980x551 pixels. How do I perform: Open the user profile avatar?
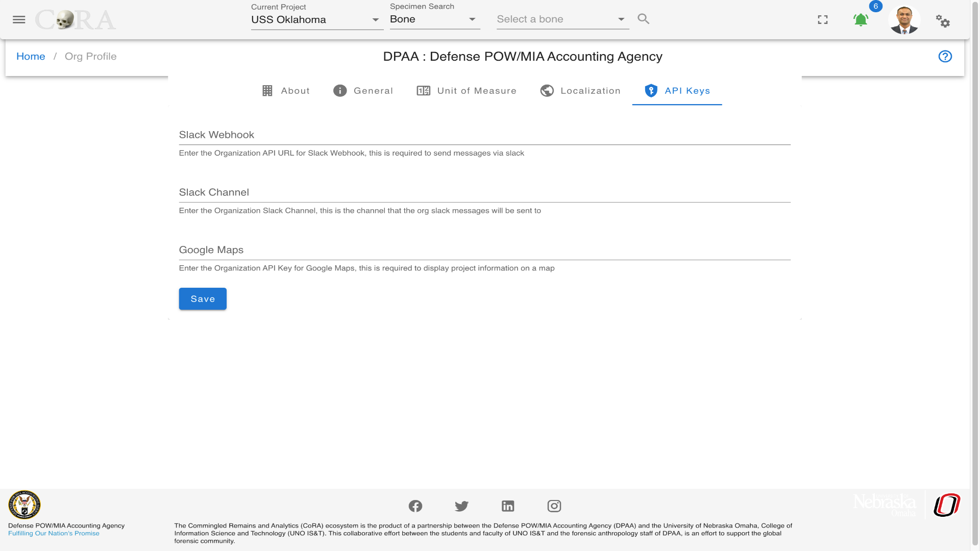(x=904, y=19)
